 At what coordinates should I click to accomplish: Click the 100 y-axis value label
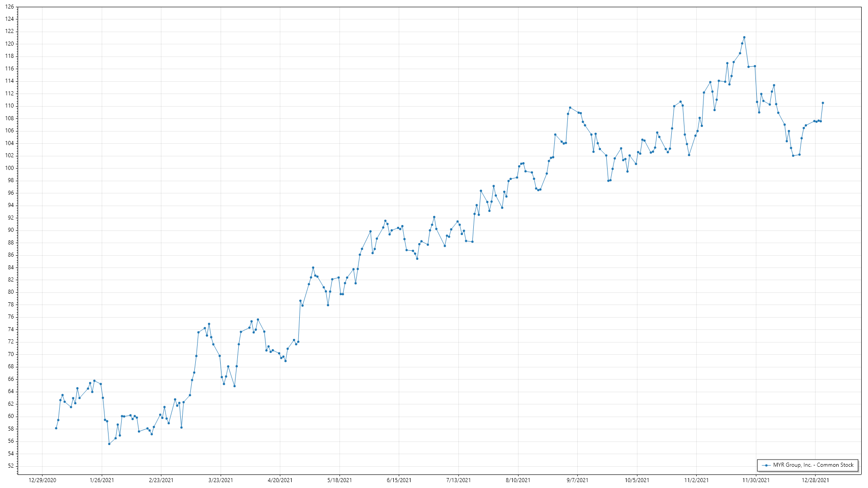(9, 168)
